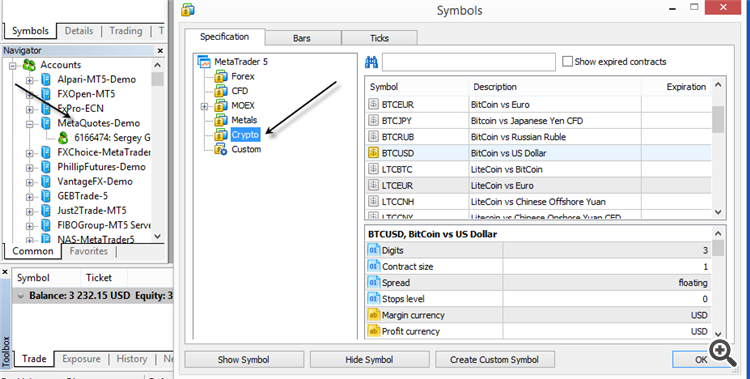Click the account 6166474 user icon
The width and height of the screenshot is (750, 379).
[x=63, y=138]
